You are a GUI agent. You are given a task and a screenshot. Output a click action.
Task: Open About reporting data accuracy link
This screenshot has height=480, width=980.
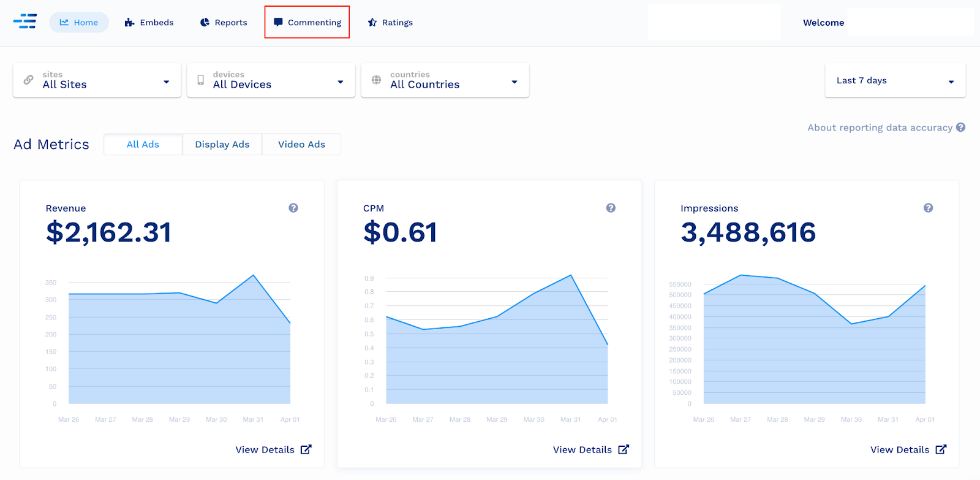coord(880,128)
